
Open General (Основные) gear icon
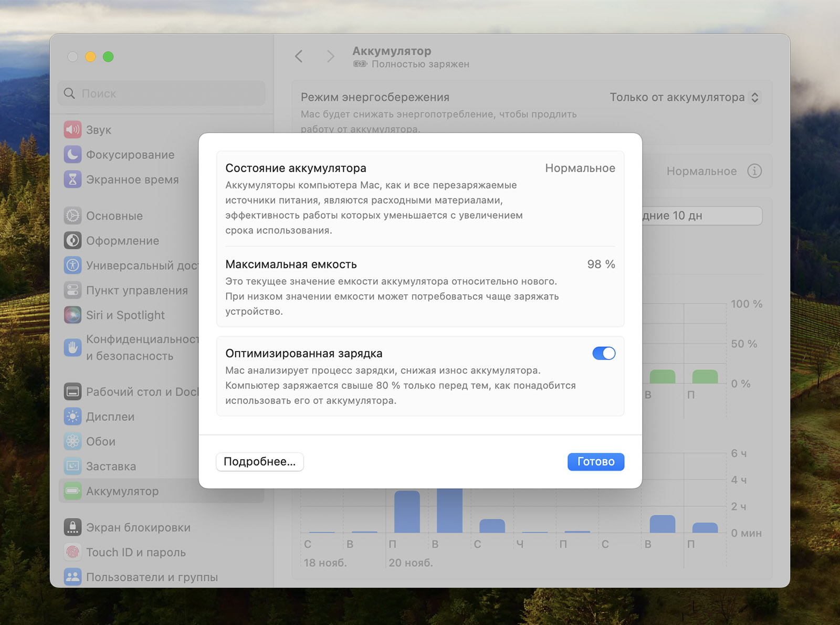[x=72, y=216]
